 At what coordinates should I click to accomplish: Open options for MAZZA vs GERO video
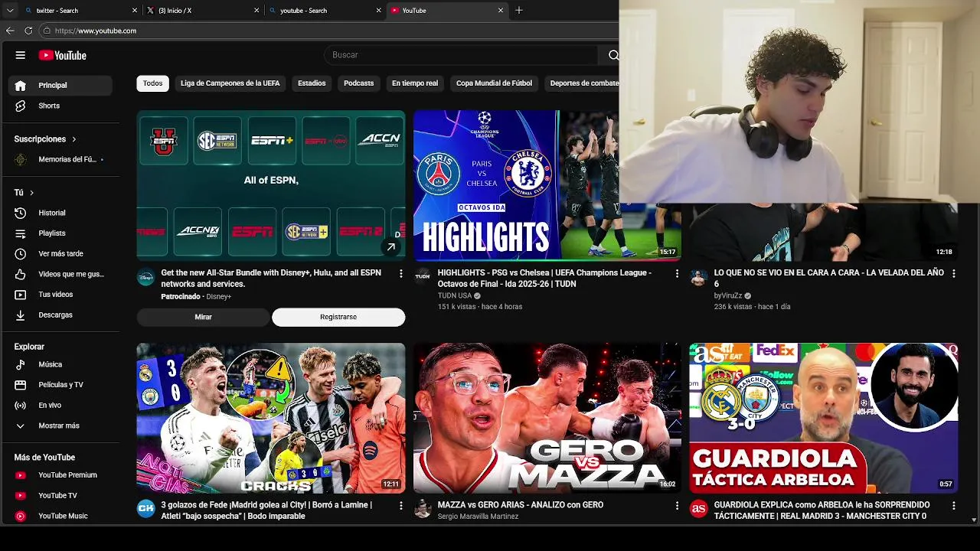coord(677,506)
